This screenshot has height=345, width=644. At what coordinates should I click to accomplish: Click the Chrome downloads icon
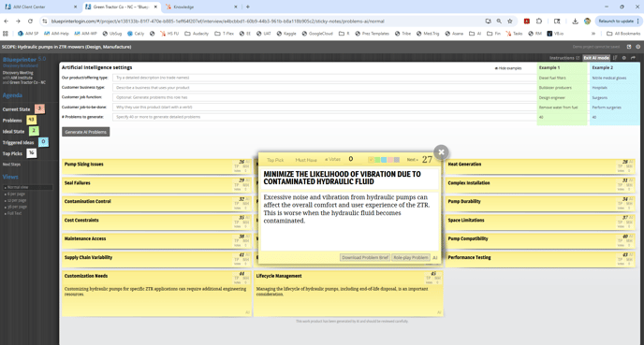pyautogui.click(x=575, y=21)
